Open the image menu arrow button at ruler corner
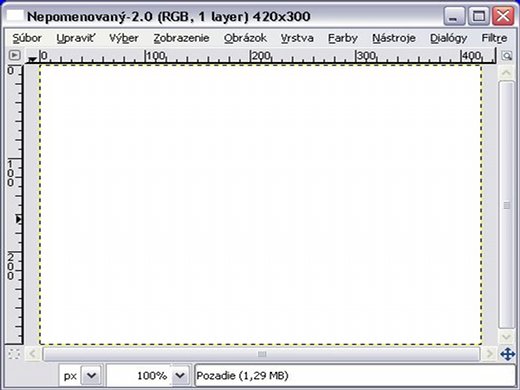 pyautogui.click(x=14, y=55)
